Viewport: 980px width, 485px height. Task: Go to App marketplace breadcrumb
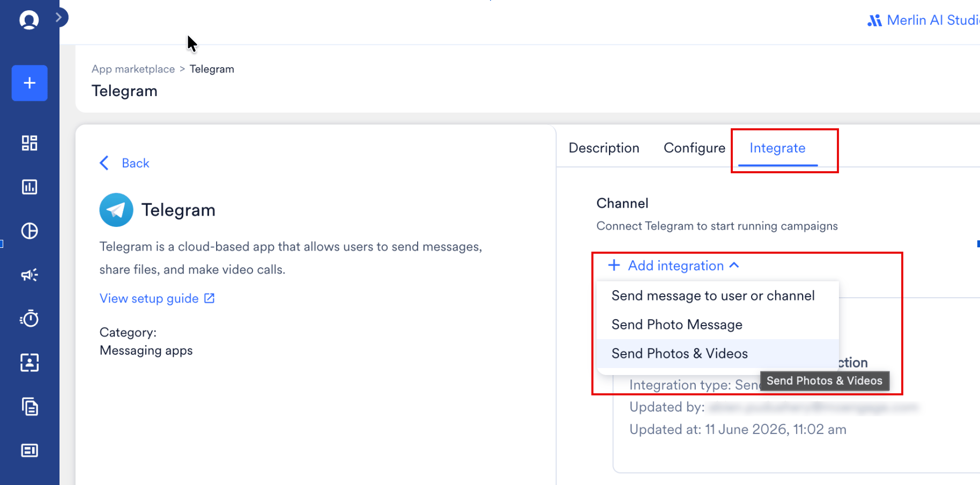pyautogui.click(x=133, y=69)
